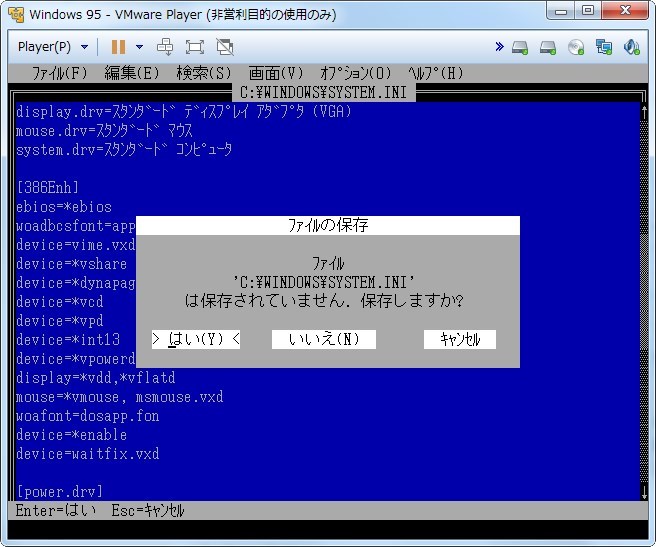Click the device=*vshare line

click(72, 264)
